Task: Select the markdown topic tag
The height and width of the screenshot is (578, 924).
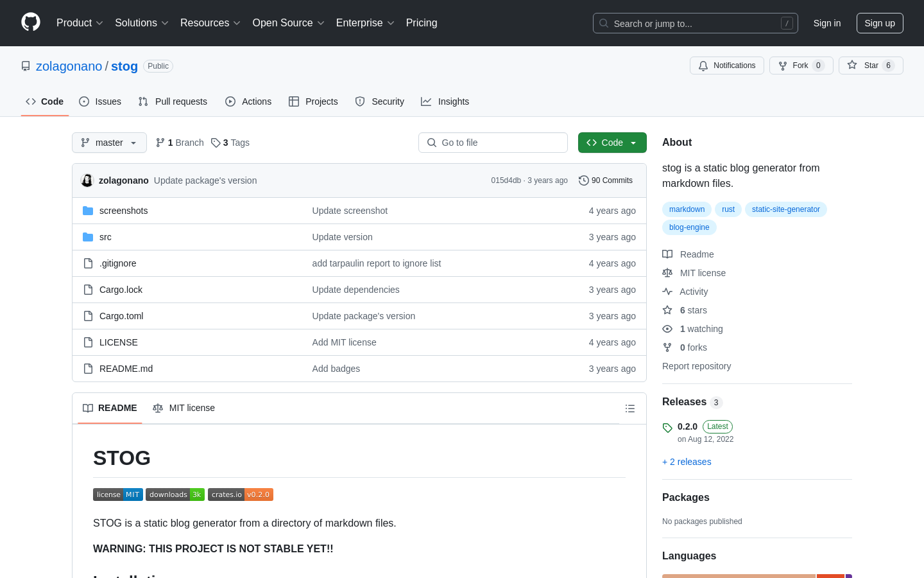Action: coord(687,209)
